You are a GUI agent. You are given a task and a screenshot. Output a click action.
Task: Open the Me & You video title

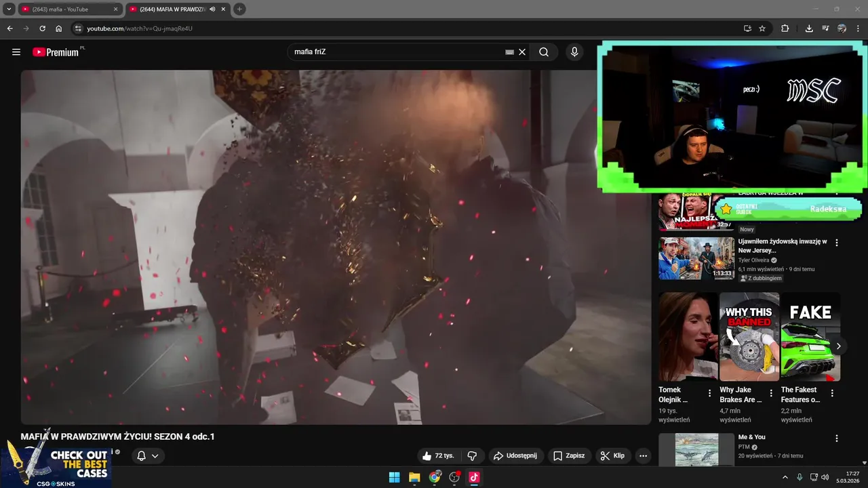coord(751,437)
